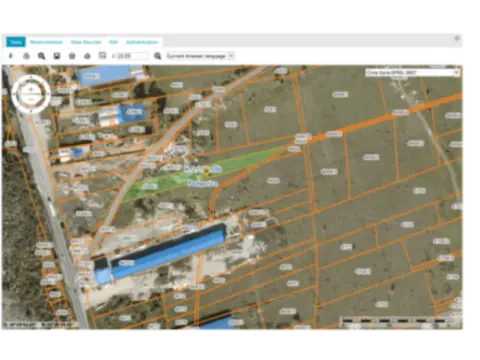Click the info identify tool icon

point(11,56)
